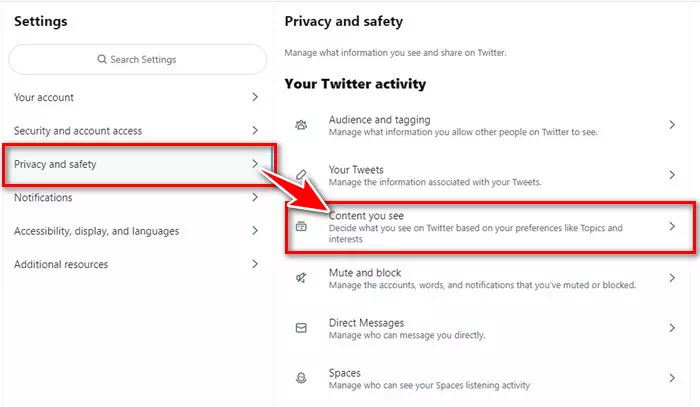Focus the Search Settings field

pos(138,59)
